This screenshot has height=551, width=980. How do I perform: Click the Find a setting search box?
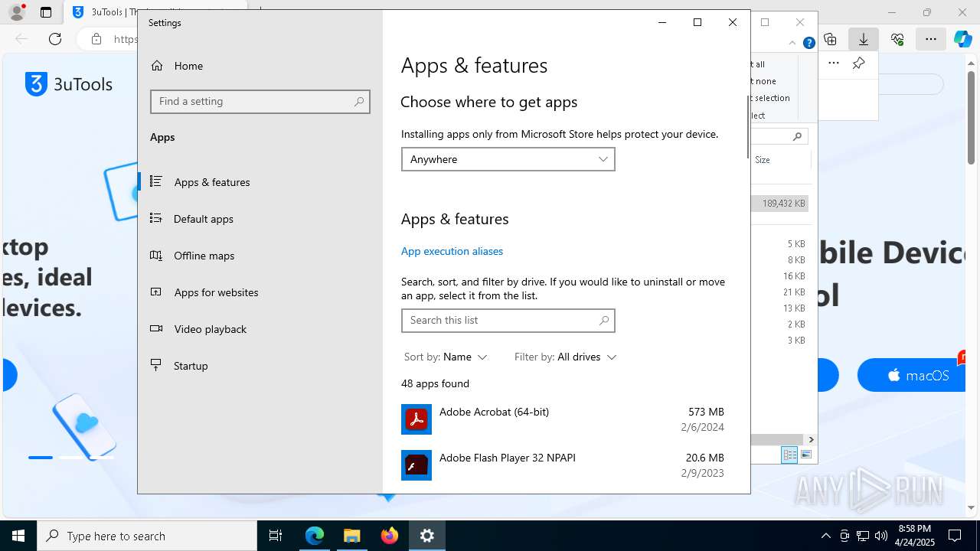click(260, 101)
